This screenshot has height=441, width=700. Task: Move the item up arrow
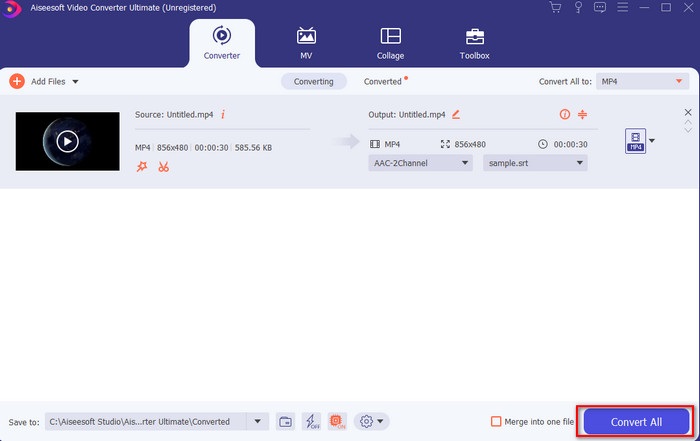(688, 122)
